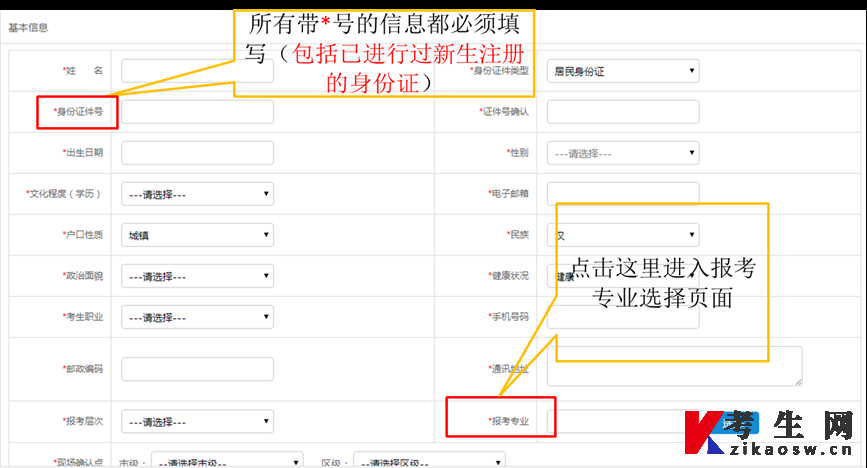Click the 健康状况 label
867x468 pixels.
click(509, 275)
